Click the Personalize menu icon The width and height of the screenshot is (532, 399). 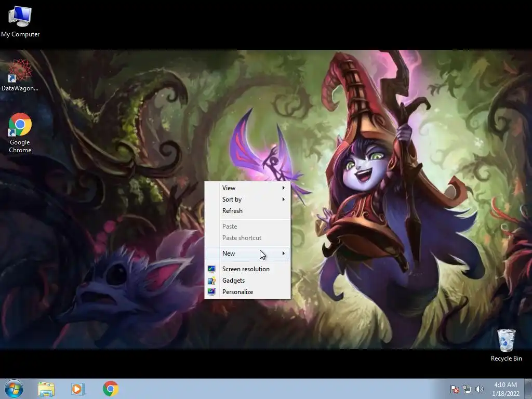point(211,292)
